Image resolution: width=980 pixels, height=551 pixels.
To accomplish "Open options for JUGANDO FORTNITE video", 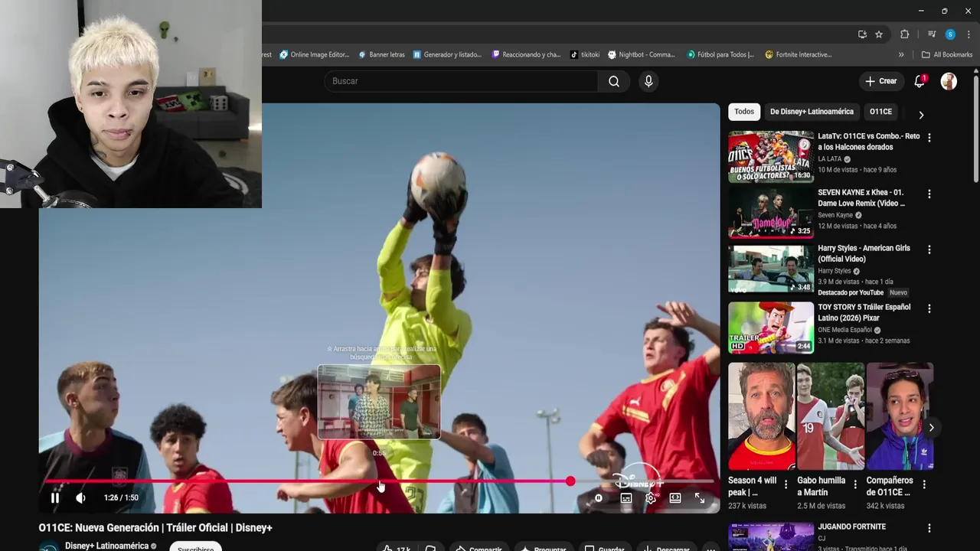I will 929,528.
